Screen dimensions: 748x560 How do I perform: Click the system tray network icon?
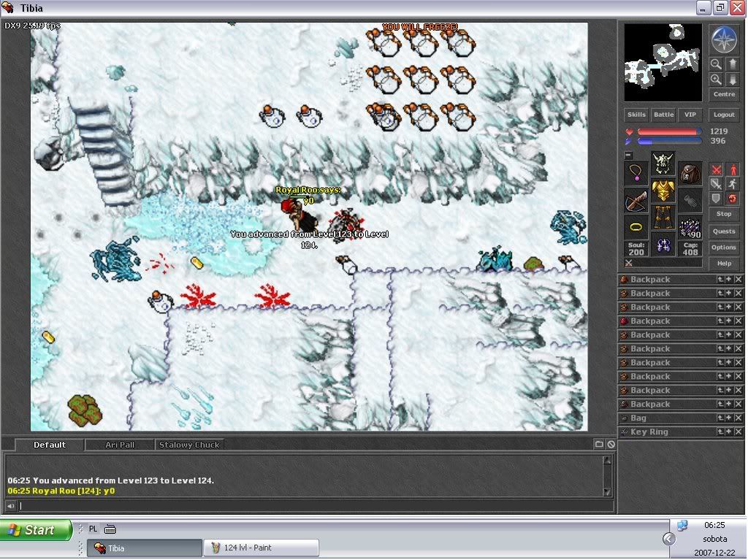(682, 525)
